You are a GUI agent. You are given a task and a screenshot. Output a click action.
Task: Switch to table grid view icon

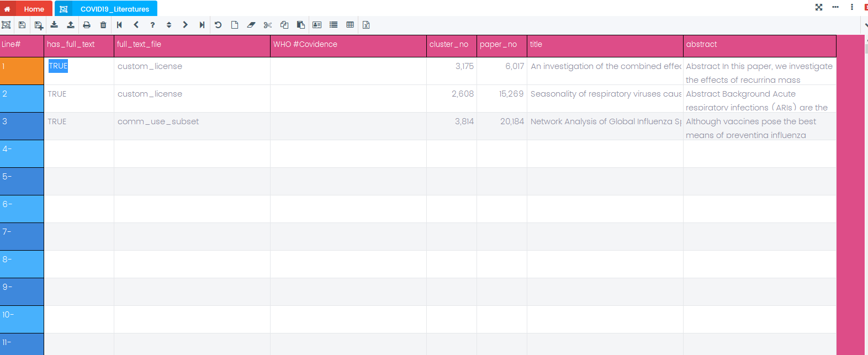tap(350, 25)
